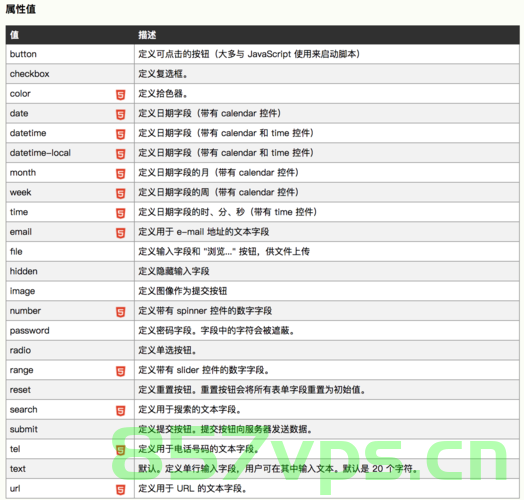Select the 'radio' value cell
This screenshot has width=524, height=500.
pos(70,350)
